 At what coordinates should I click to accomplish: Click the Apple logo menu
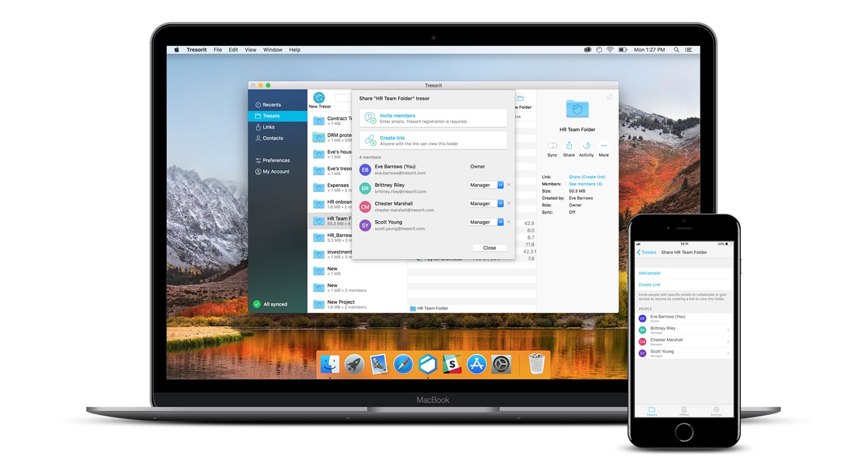tap(177, 50)
